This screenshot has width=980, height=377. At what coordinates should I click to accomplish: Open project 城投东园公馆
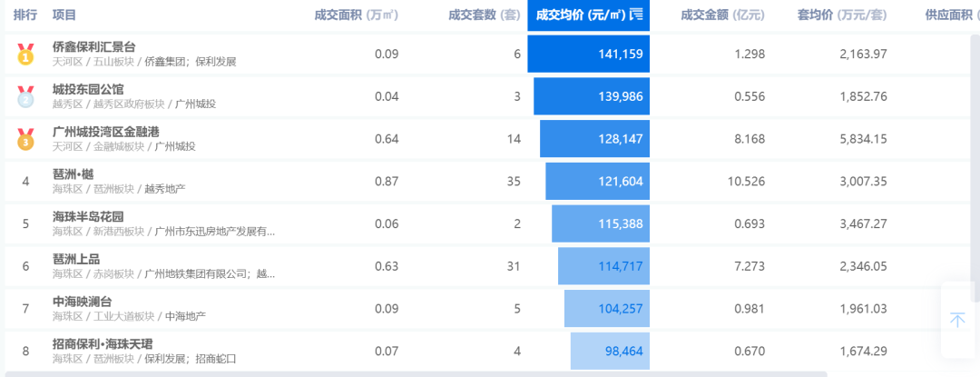tap(88, 89)
